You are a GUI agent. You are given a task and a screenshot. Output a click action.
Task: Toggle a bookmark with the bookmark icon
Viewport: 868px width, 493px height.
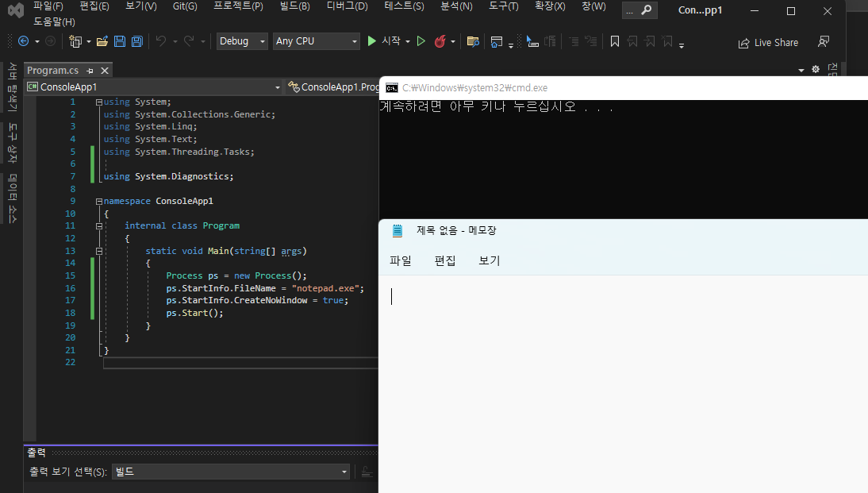tap(614, 41)
